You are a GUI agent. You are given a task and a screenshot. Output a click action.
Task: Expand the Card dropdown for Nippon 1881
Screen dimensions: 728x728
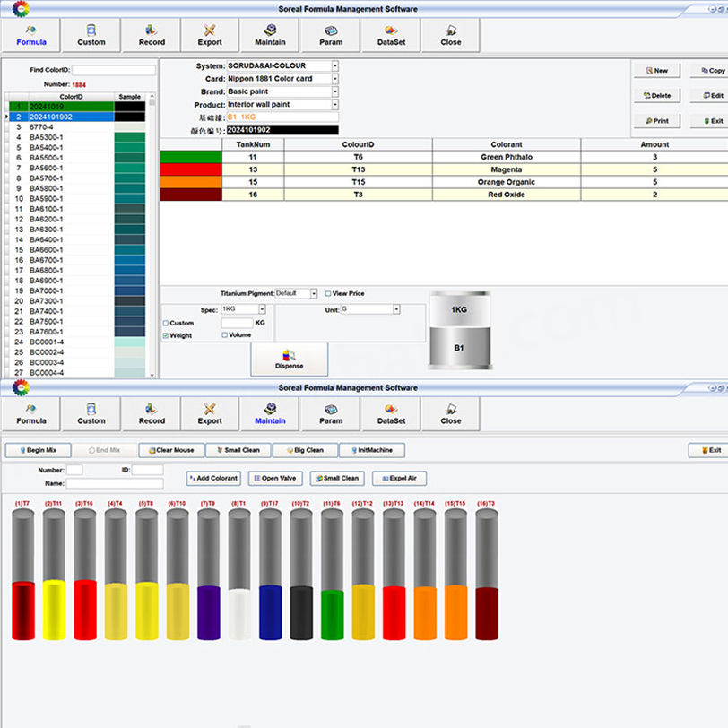pos(335,79)
